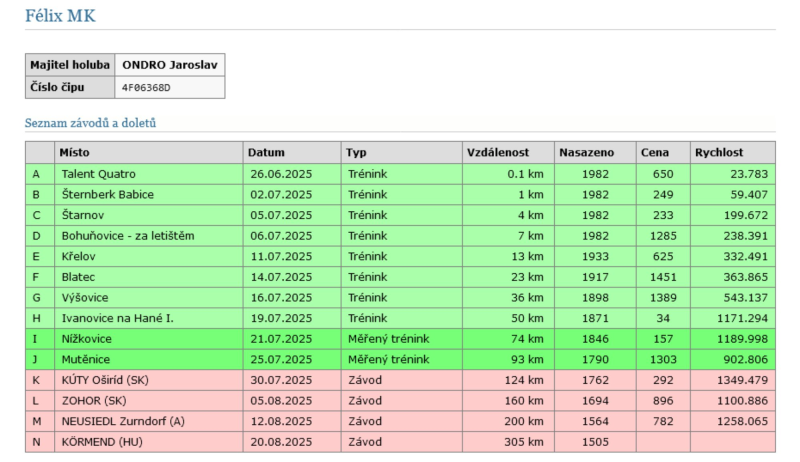Select the Talent Quatro row location
The image size is (800, 462).
[98, 173]
